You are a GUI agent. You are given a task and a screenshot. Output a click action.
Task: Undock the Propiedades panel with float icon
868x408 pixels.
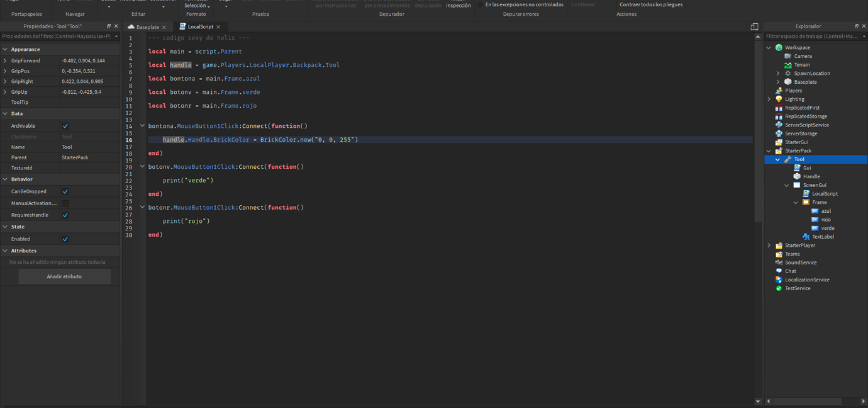click(x=109, y=26)
